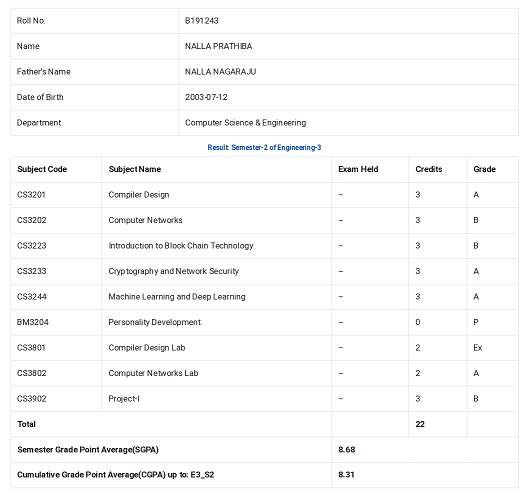The image size is (529, 499).
Task: Click the total credits value 22
Action: [420, 424]
